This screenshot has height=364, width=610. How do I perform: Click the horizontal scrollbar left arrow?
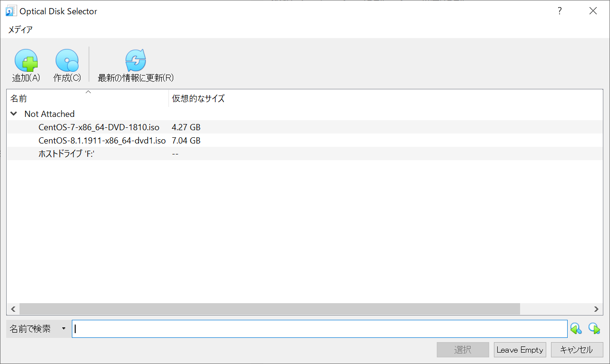click(x=13, y=309)
